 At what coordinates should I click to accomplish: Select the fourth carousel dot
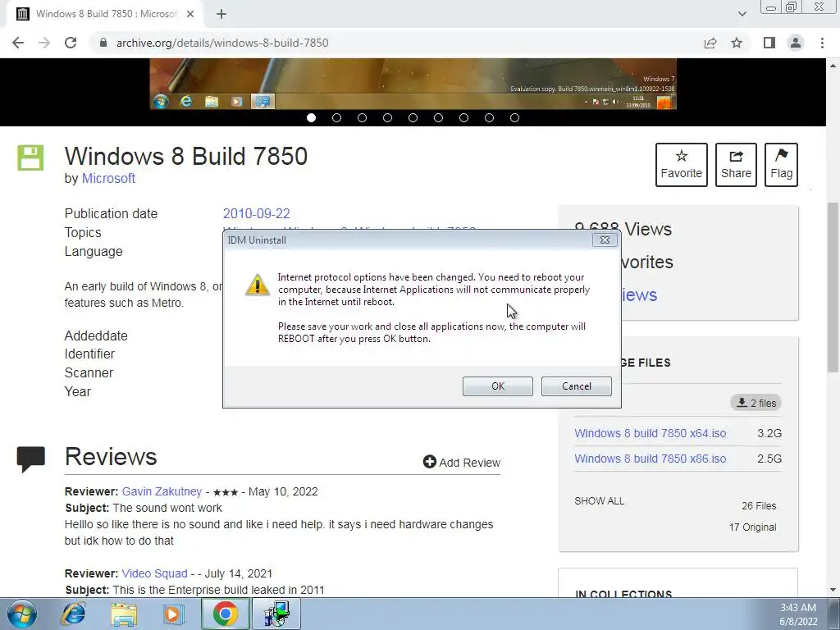coord(387,118)
